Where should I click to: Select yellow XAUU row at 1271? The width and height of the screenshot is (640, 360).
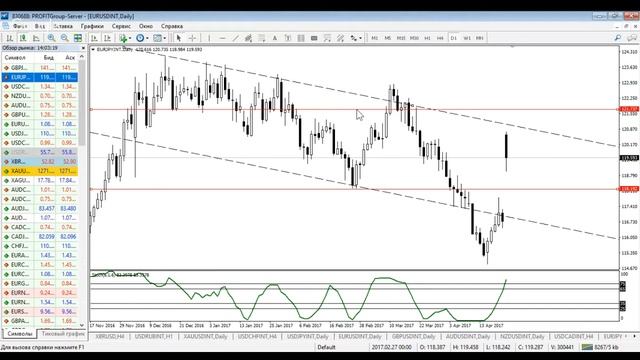[x=40, y=171]
